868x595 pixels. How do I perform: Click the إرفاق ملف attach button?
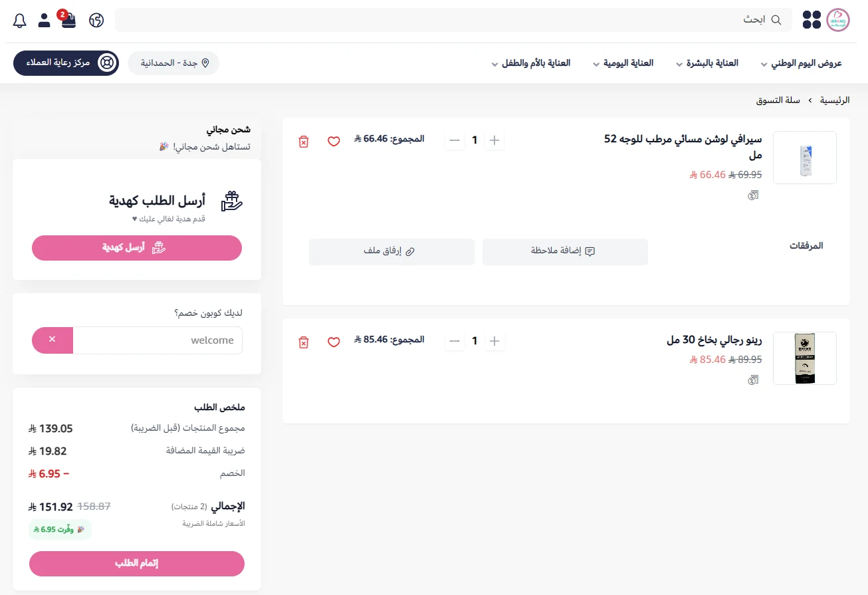(x=391, y=251)
